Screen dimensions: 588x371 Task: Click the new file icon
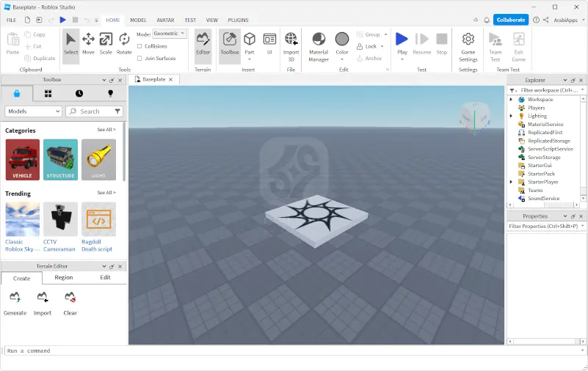pyautogui.click(x=27, y=20)
